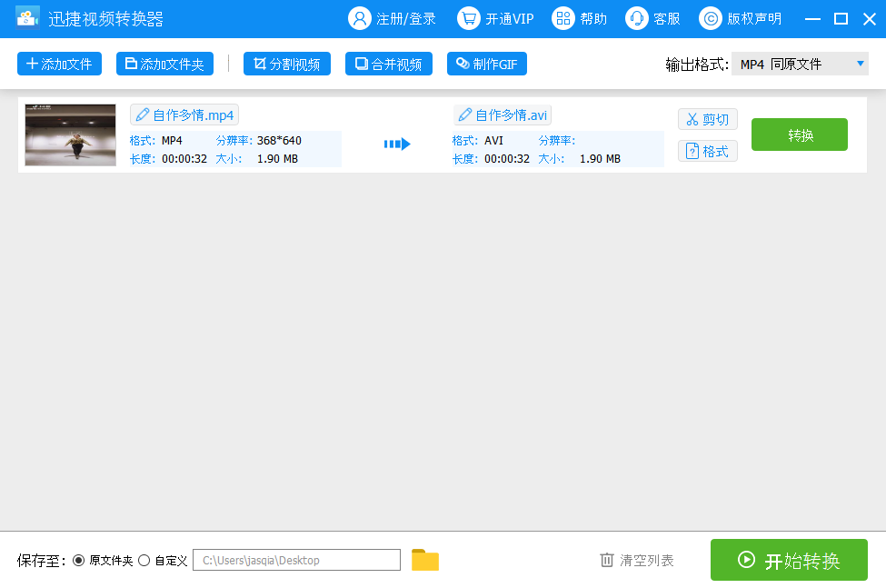Click the video thumbnail preview
The width and height of the screenshot is (886, 588).
(70, 135)
